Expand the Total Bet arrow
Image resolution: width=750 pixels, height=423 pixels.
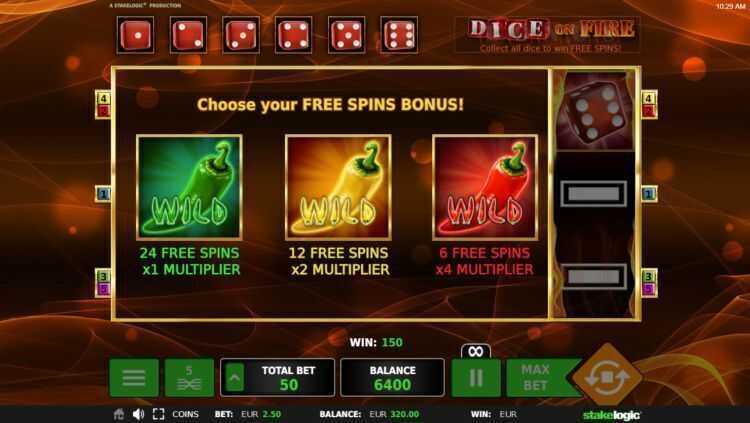(234, 378)
